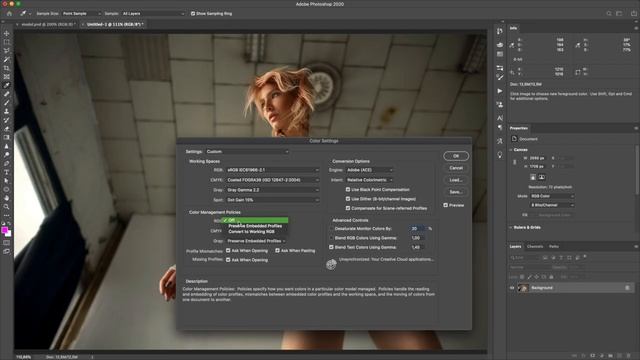This screenshot has height=360, width=640.
Task: Open the Learn lightbulb panel icon
Action: [x=500, y=155]
